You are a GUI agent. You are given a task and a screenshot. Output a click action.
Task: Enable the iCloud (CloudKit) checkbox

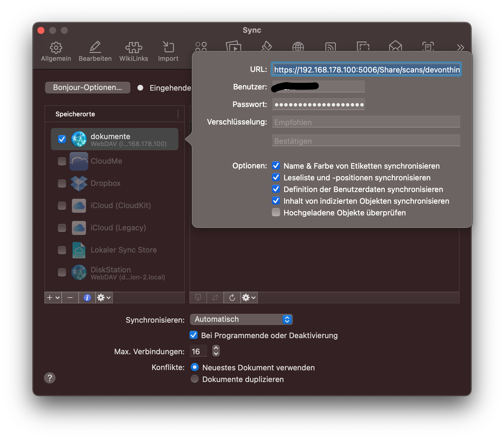pos(62,206)
